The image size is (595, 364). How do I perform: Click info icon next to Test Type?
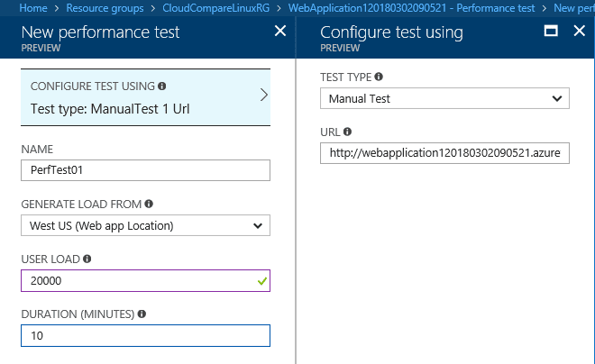379,77
